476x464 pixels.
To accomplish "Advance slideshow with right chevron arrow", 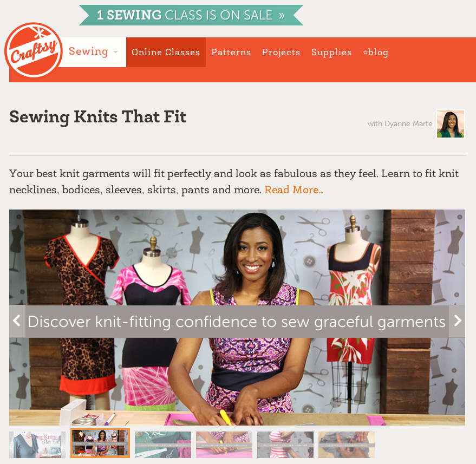I will (457, 321).
